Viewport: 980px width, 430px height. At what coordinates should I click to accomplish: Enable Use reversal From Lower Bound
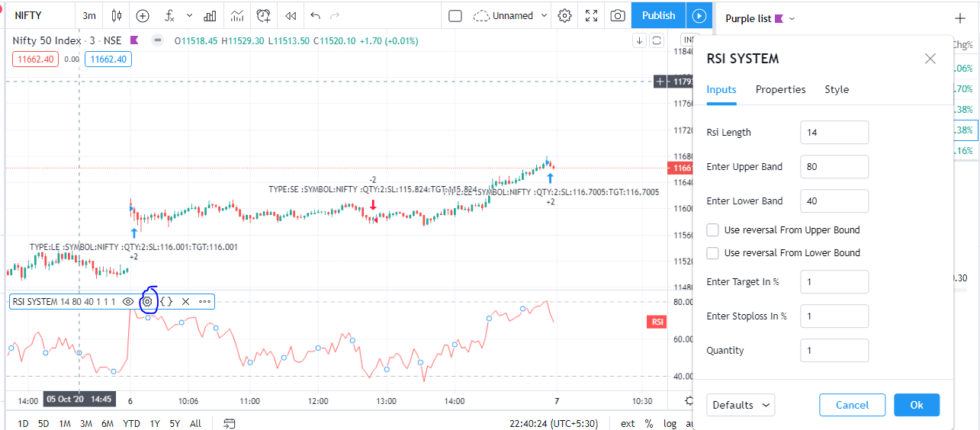713,253
